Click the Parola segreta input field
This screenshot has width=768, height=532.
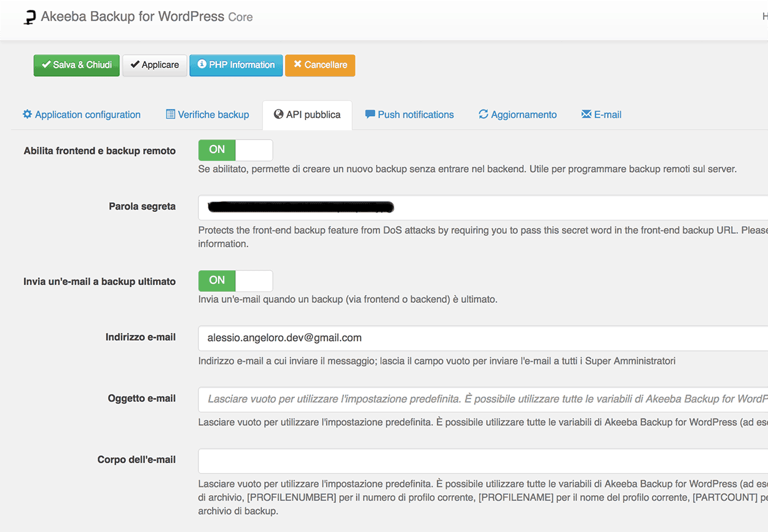[x=483, y=208]
